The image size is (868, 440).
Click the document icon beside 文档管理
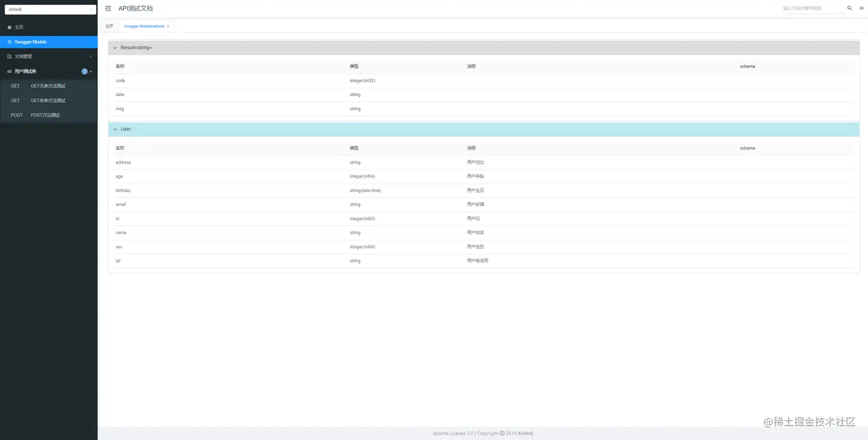[x=9, y=56]
